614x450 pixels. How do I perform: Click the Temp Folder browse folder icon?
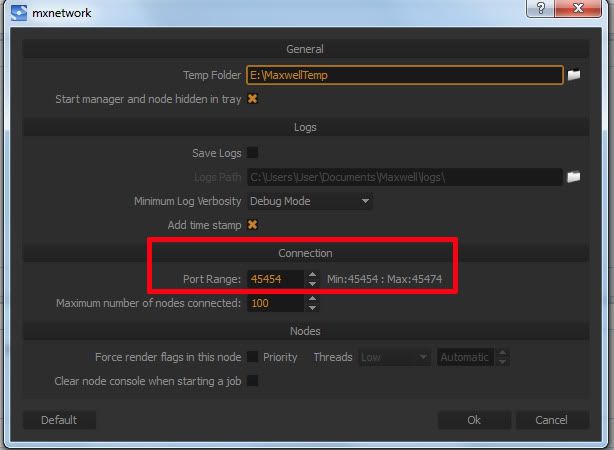(574, 75)
